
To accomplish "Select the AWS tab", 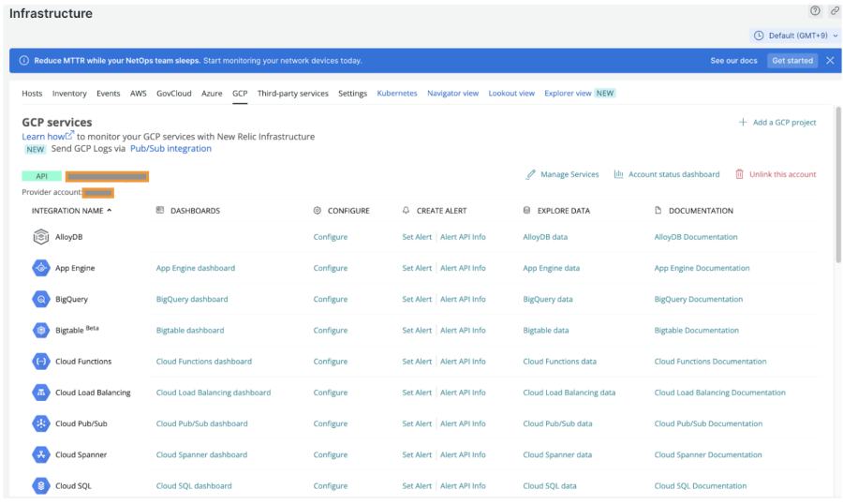I will 139,93.
